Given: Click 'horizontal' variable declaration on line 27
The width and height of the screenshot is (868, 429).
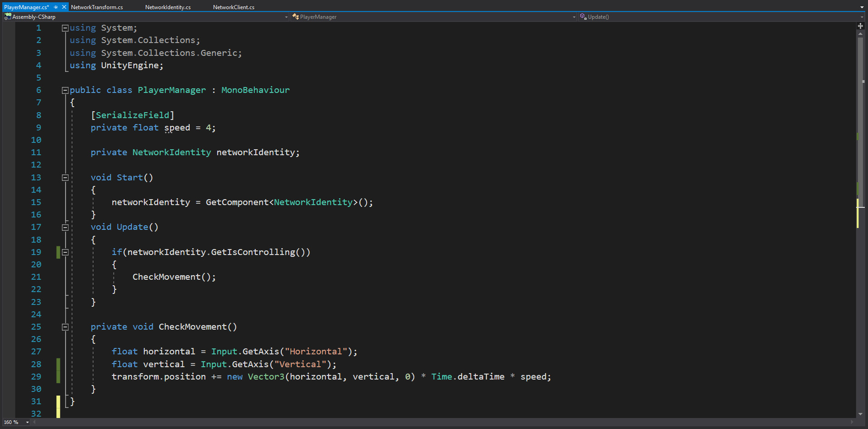Looking at the screenshot, I should point(169,352).
